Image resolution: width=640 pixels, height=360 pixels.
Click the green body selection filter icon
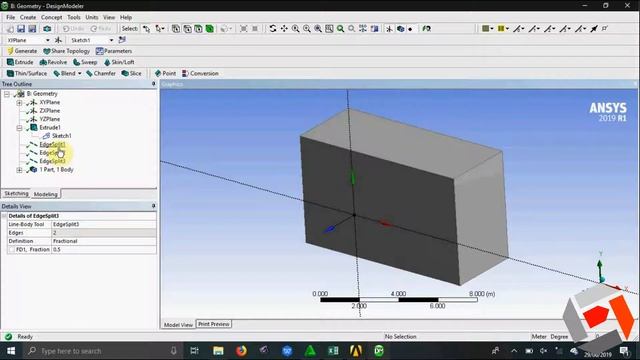click(209, 29)
